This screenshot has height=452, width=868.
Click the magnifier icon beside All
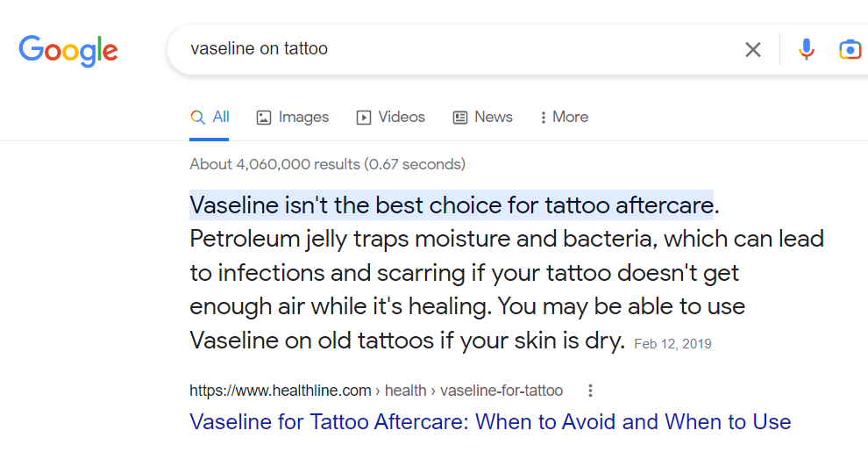point(198,118)
